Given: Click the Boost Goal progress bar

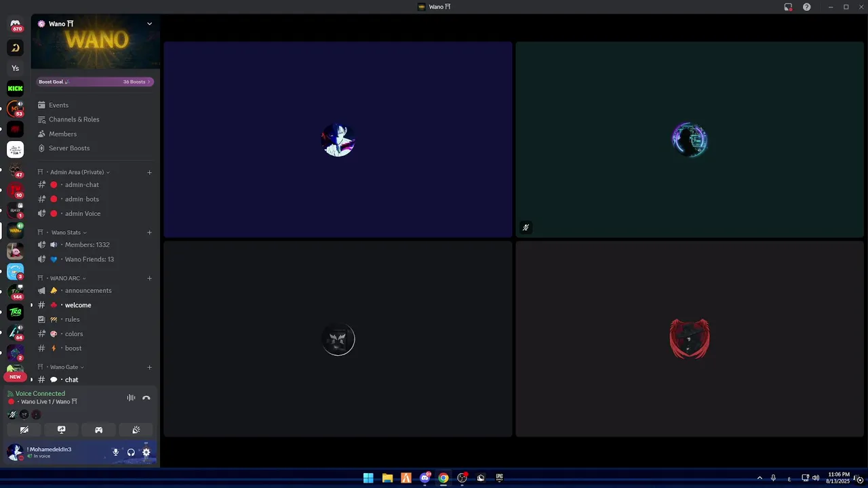Looking at the screenshot, I should (x=95, y=82).
